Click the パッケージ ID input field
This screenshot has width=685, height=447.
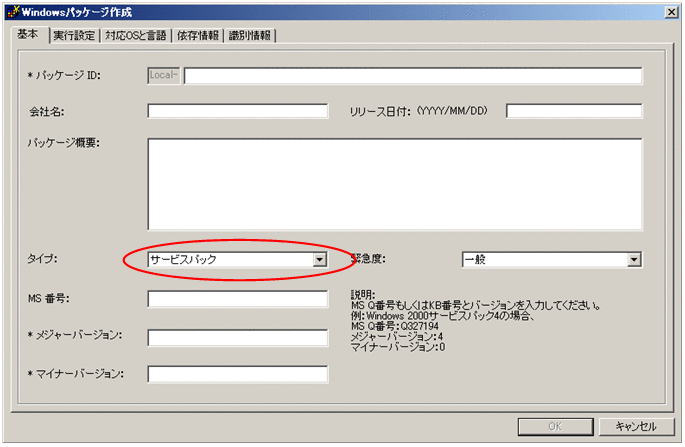click(413, 76)
